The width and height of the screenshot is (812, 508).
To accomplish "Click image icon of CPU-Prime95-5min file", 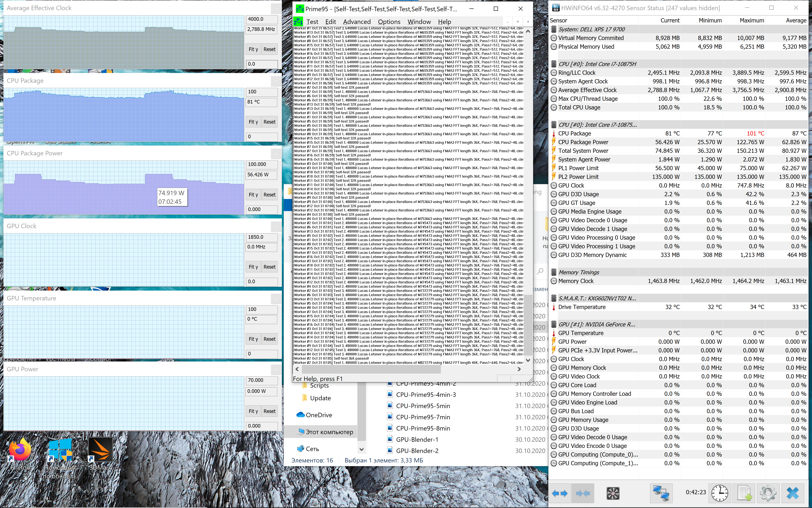I will pos(390,406).
